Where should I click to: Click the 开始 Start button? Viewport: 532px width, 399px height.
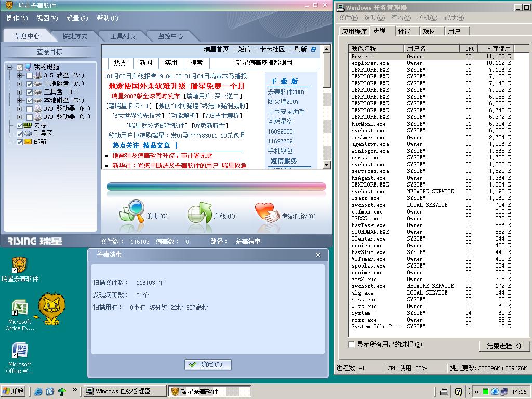14,391
